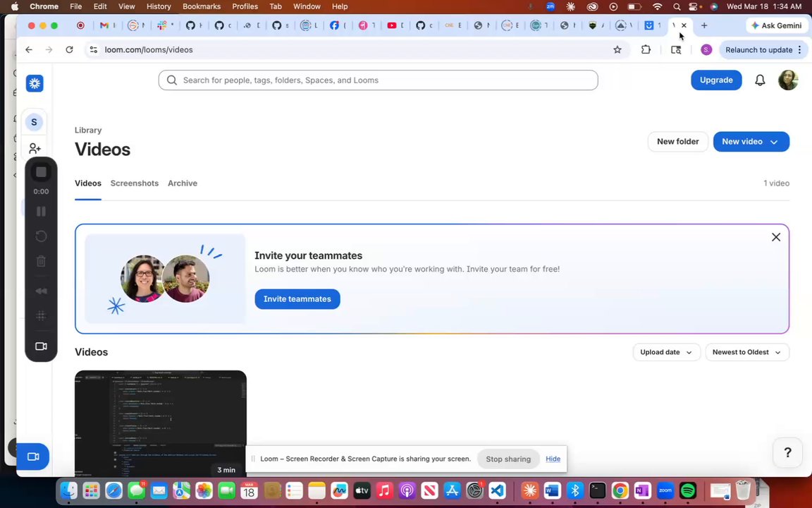Create a New folder
This screenshot has width=812, height=508.
pyautogui.click(x=677, y=142)
